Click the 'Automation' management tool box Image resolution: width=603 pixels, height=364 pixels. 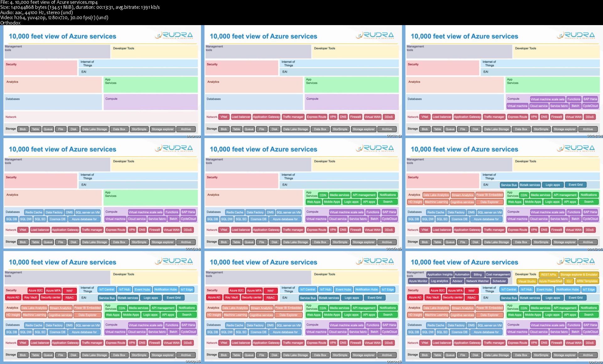tap(462, 275)
